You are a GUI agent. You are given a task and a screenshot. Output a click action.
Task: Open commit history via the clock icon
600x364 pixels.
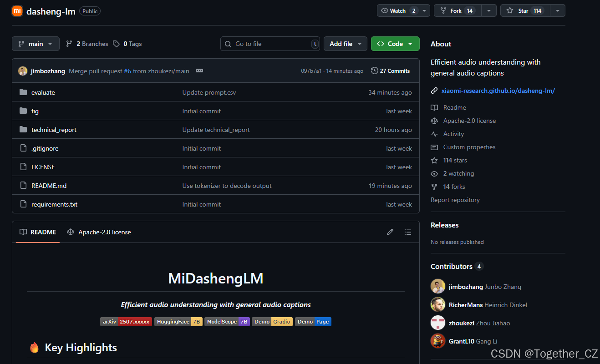point(374,71)
